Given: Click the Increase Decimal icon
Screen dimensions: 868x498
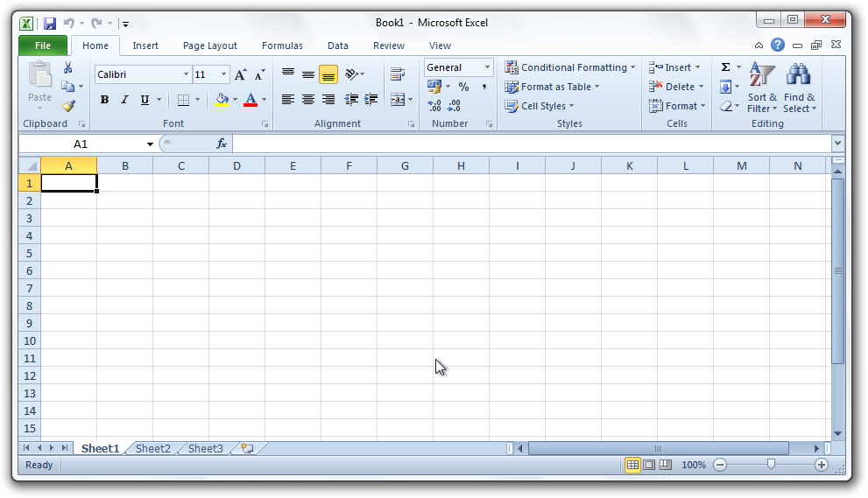Looking at the screenshot, I should point(434,106).
